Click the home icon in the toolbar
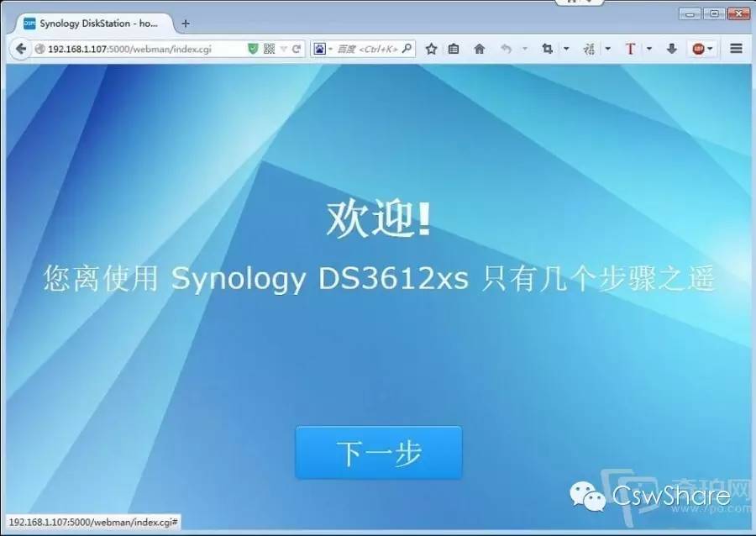The height and width of the screenshot is (536, 756). (x=478, y=48)
